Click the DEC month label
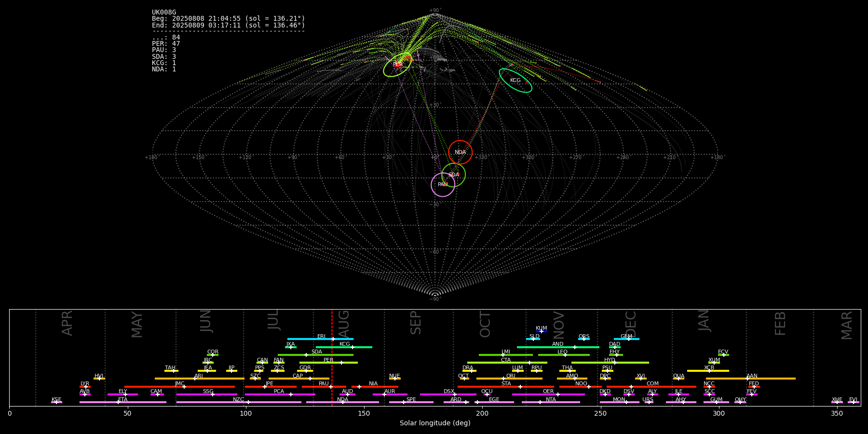This screenshot has width=868, height=434. pos(631,324)
